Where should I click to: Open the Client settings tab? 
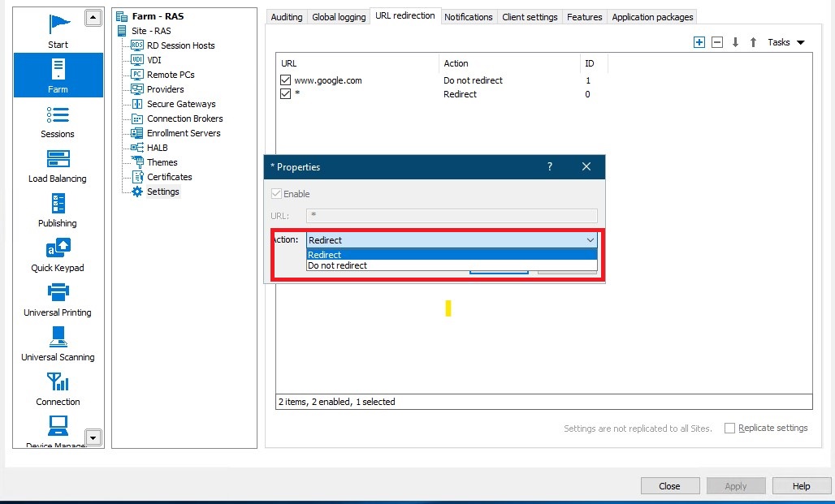(x=530, y=17)
